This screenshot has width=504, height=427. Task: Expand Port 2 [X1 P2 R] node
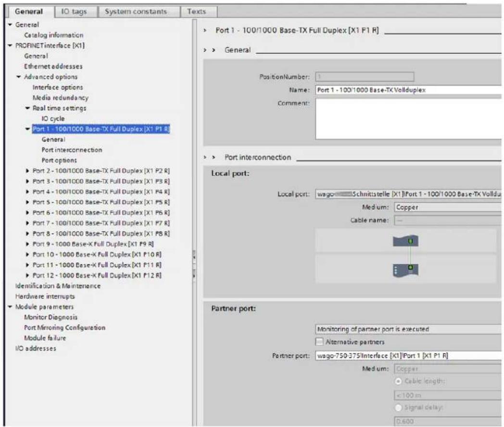(x=27, y=171)
